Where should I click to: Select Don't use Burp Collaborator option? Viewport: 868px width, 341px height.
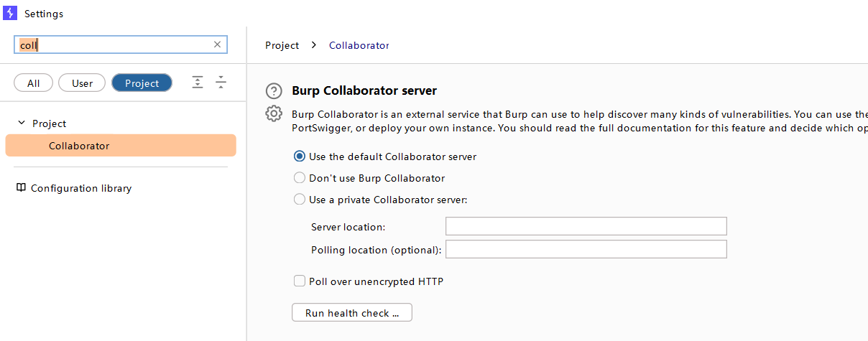(x=300, y=178)
